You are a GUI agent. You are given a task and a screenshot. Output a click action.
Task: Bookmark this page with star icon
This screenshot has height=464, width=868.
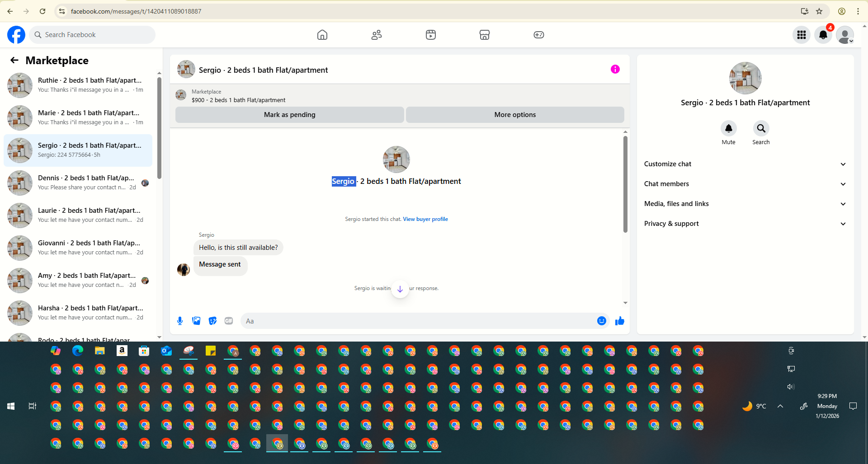[x=819, y=11]
